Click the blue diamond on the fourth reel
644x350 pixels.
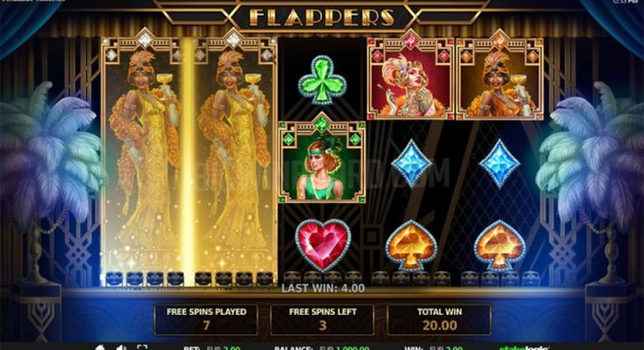click(411, 164)
